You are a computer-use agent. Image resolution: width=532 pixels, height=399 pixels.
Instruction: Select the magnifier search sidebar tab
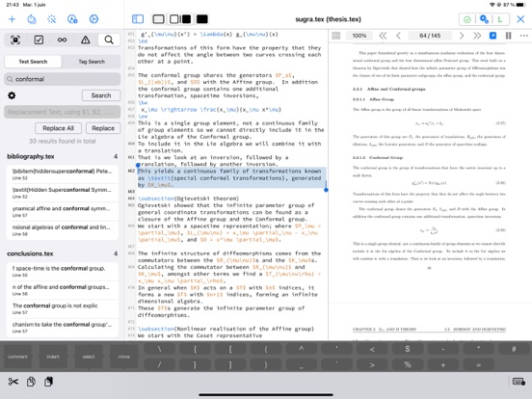[109, 40]
